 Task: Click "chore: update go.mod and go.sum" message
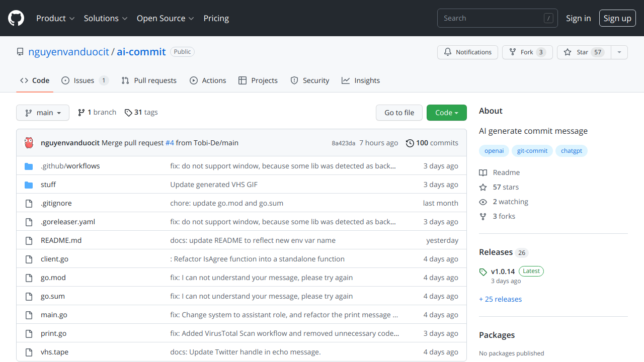point(227,203)
